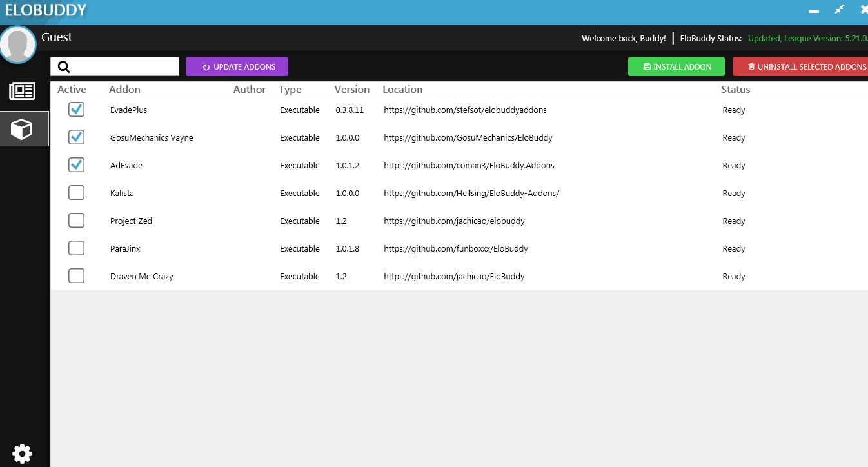Click version 0.3.8.11 of EvadePlus
868x467 pixels.
click(x=350, y=110)
